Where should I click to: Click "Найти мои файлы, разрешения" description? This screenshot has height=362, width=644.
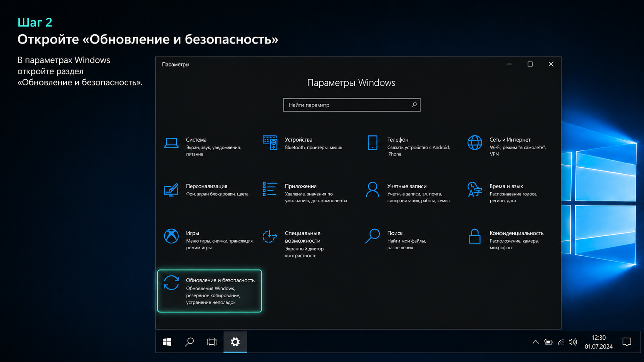[406, 244]
